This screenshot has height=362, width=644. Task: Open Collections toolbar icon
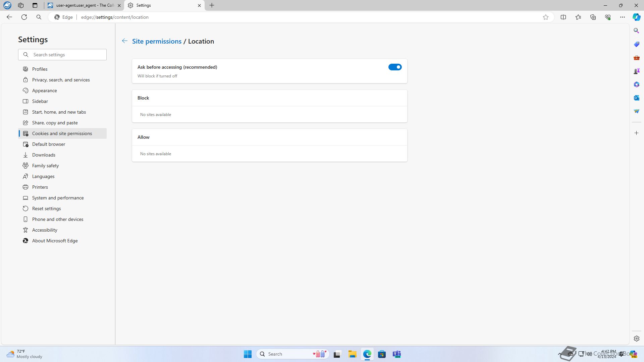tap(593, 17)
